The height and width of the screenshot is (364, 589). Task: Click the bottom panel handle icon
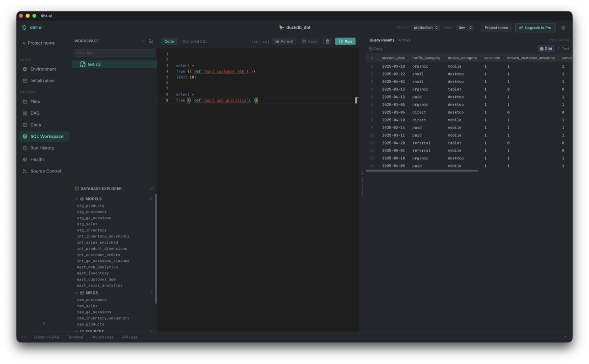pos(24,337)
